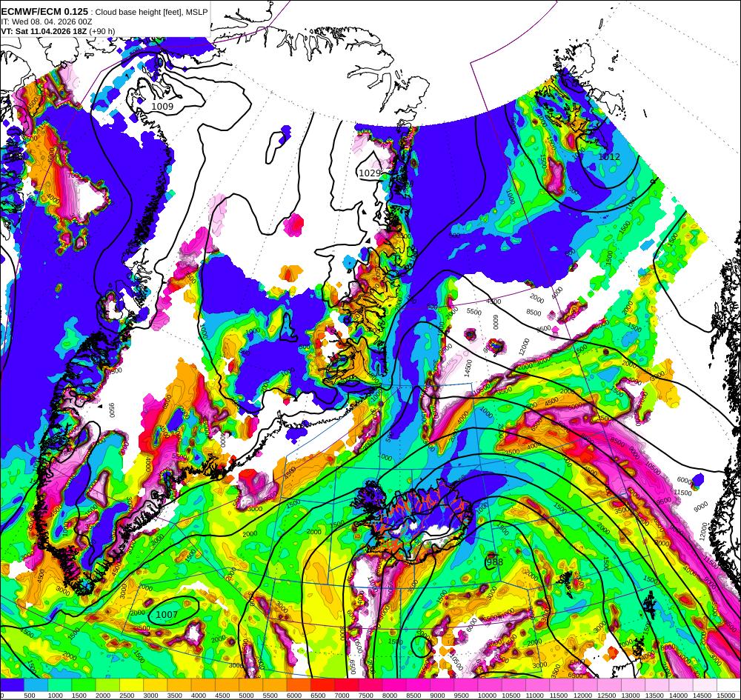Click the '988' low pressure label near Iceland
The height and width of the screenshot is (700, 741).
tap(495, 562)
